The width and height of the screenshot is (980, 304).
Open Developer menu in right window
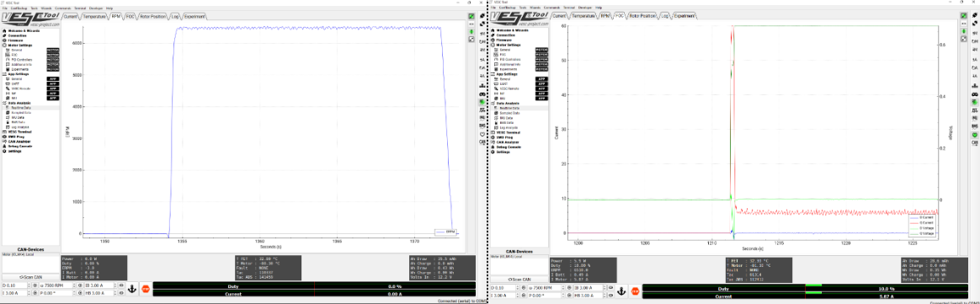pyautogui.click(x=586, y=8)
